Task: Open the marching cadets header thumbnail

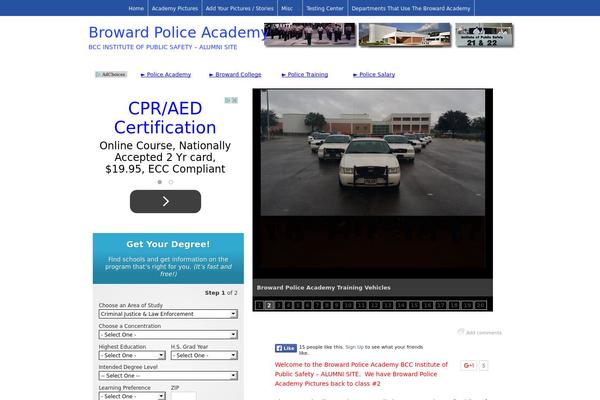Action: click(x=310, y=34)
